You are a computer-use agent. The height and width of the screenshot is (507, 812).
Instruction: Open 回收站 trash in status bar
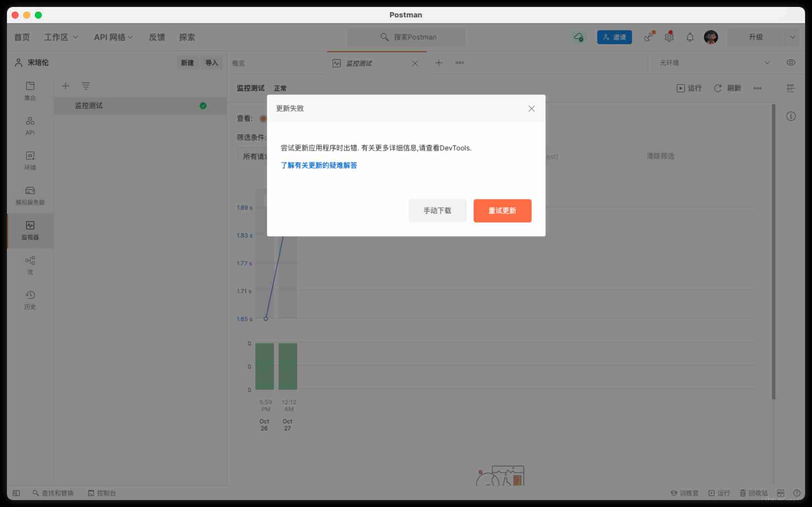pyautogui.click(x=754, y=493)
